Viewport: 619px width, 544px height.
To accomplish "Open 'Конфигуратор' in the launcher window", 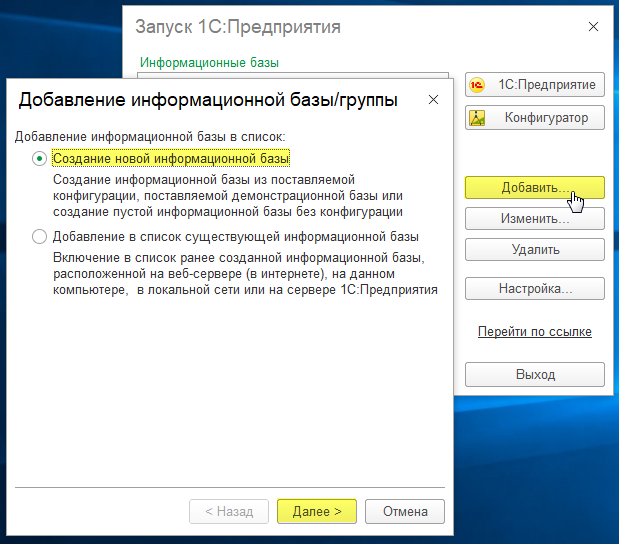I will point(535,118).
